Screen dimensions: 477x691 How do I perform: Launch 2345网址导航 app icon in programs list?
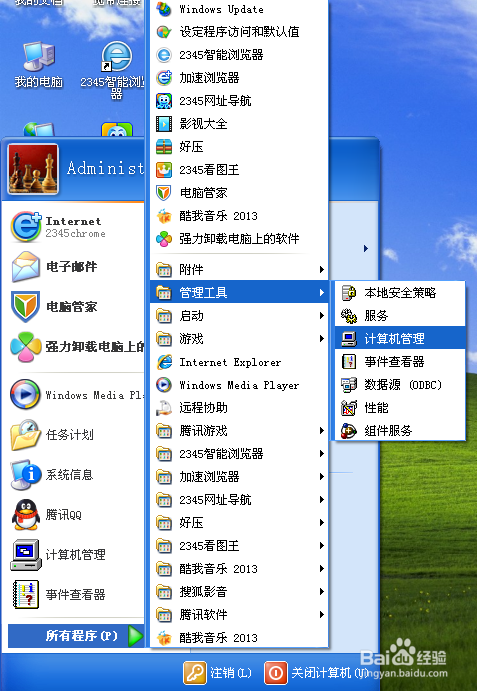click(164, 101)
